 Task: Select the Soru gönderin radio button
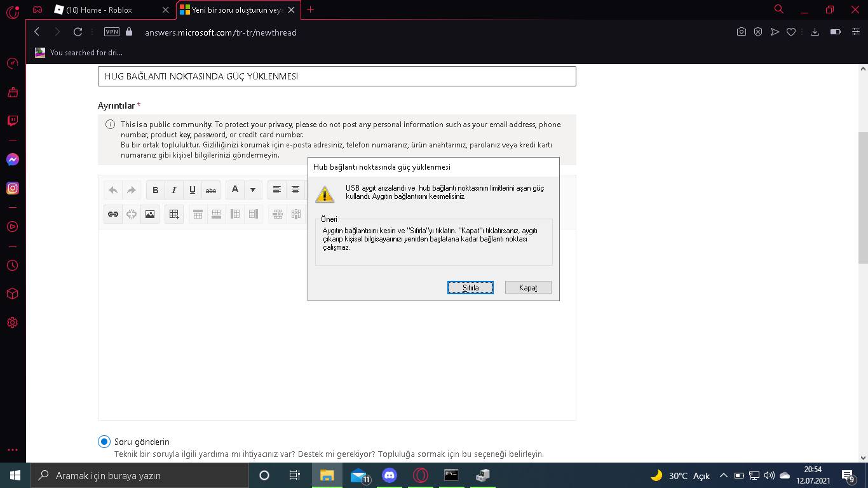(x=104, y=442)
